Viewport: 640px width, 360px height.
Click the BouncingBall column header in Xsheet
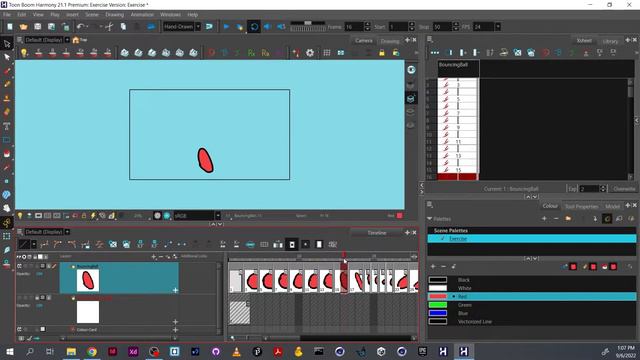pos(458,69)
